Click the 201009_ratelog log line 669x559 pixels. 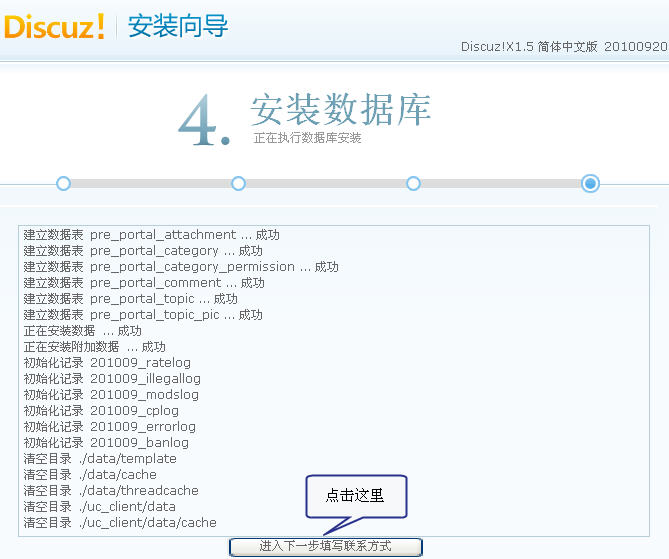pyautogui.click(x=107, y=363)
